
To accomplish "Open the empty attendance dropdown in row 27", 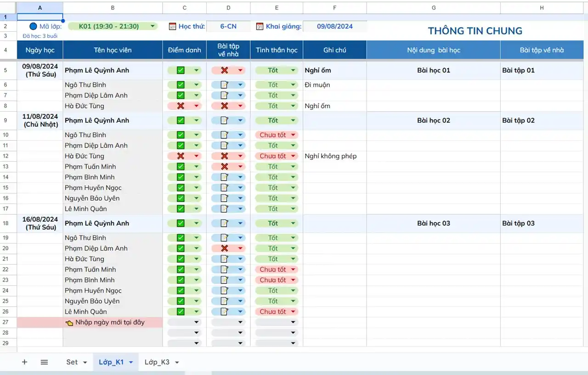I will 197,322.
